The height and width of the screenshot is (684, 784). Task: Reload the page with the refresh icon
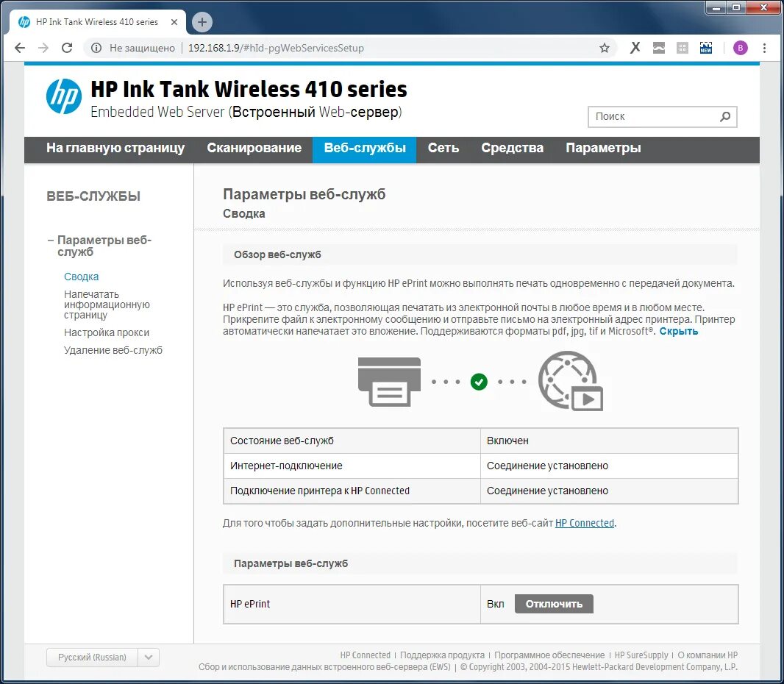tap(67, 48)
